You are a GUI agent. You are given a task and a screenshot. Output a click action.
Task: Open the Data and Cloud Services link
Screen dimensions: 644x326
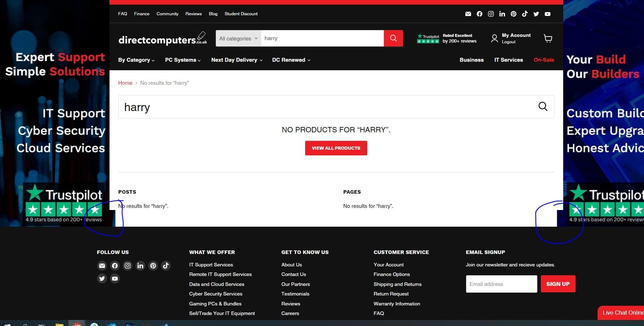[x=217, y=284]
